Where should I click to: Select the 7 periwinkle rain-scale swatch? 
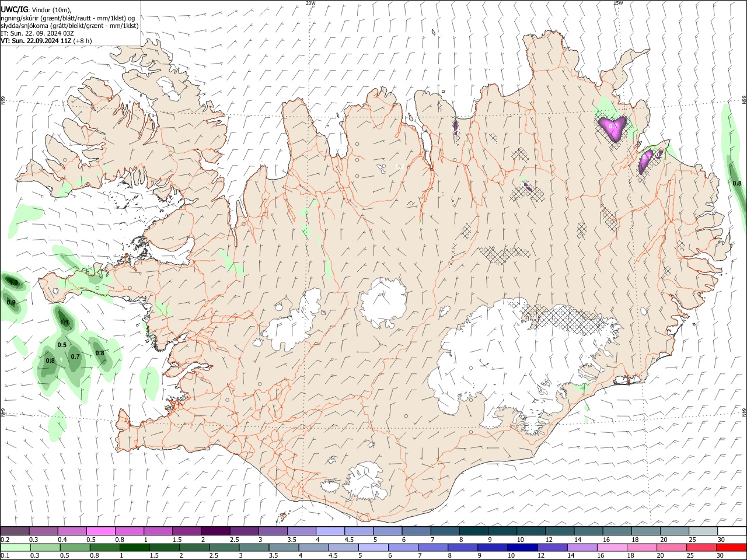tap(433, 547)
